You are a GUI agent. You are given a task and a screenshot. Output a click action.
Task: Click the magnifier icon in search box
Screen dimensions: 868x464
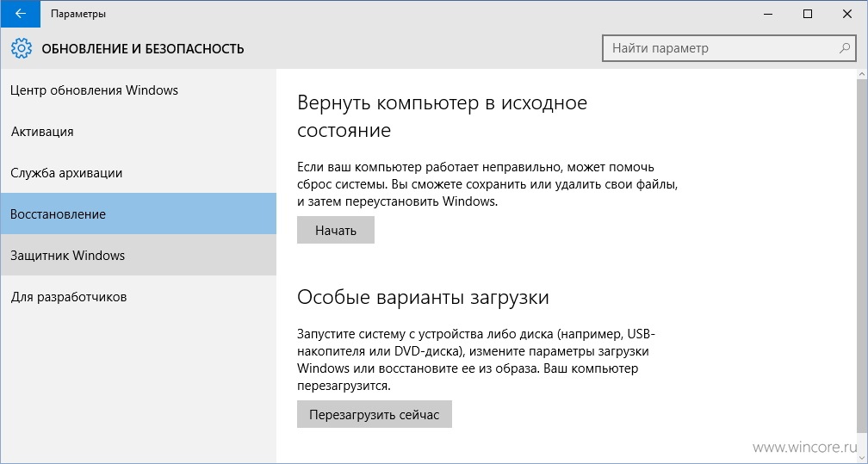coord(844,48)
